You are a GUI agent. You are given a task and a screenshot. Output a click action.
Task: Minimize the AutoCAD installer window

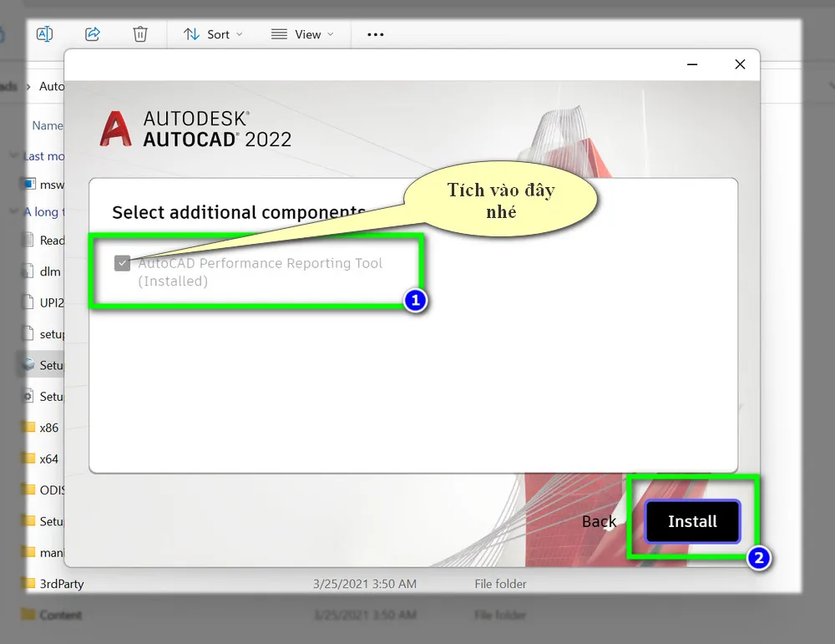coord(692,64)
